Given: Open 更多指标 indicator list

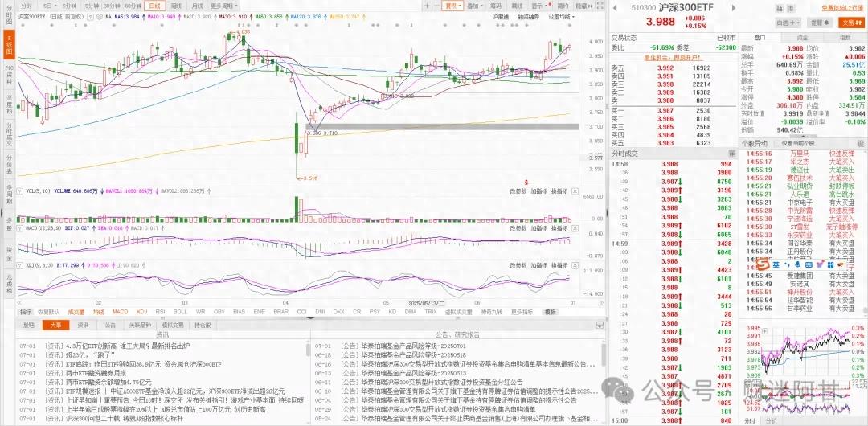Looking at the screenshot, I should (x=522, y=312).
